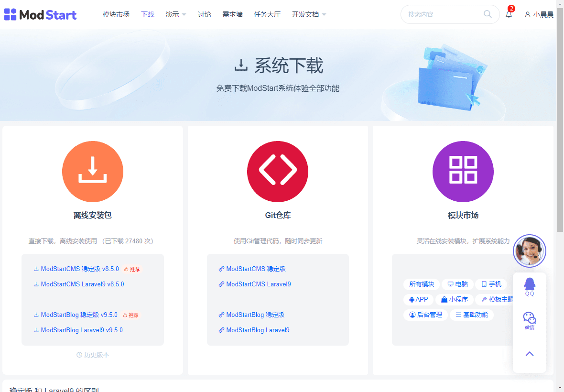
Task: Click the purple module market grid icon
Action: 463,172
